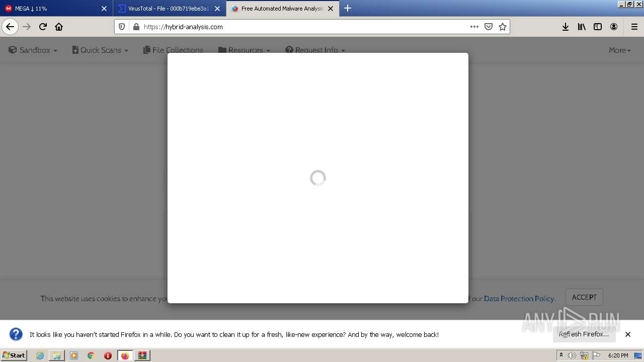The height and width of the screenshot is (362, 644).
Task: Open media player taskbar icon
Action: 74,355
